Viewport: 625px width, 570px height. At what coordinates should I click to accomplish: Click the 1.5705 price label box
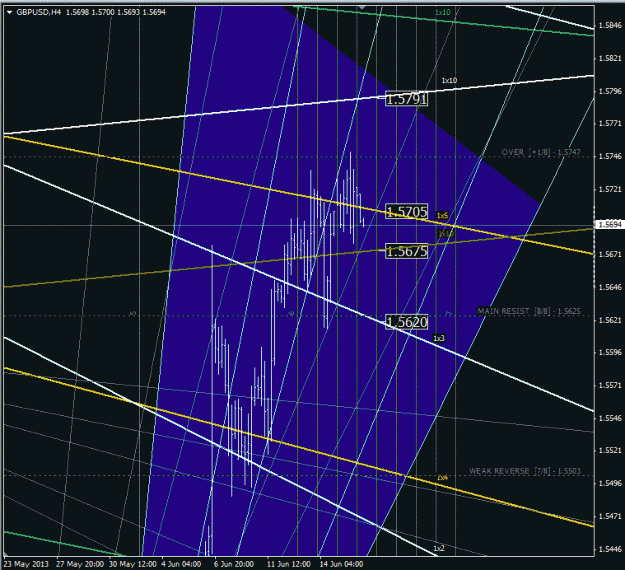[x=407, y=212]
